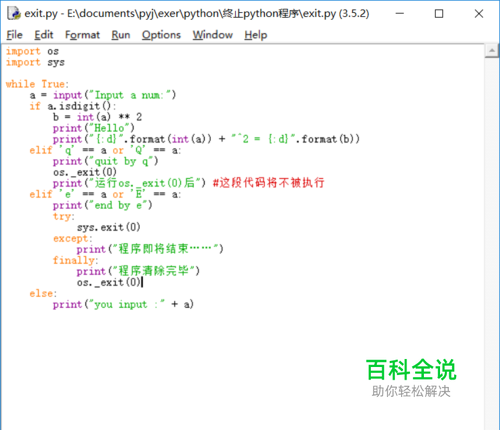Click the print("程序即将结束……") line
The height and width of the screenshot is (430, 500).
(150, 249)
